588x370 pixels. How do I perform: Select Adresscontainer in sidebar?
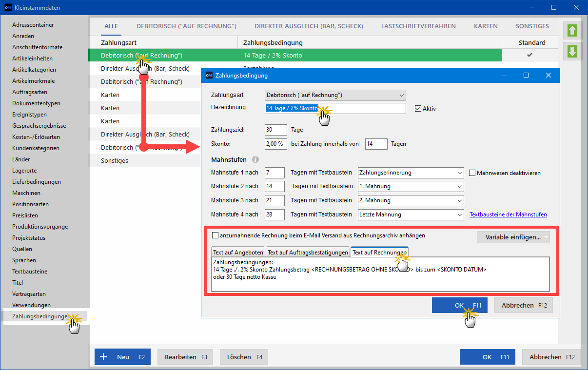(x=33, y=25)
